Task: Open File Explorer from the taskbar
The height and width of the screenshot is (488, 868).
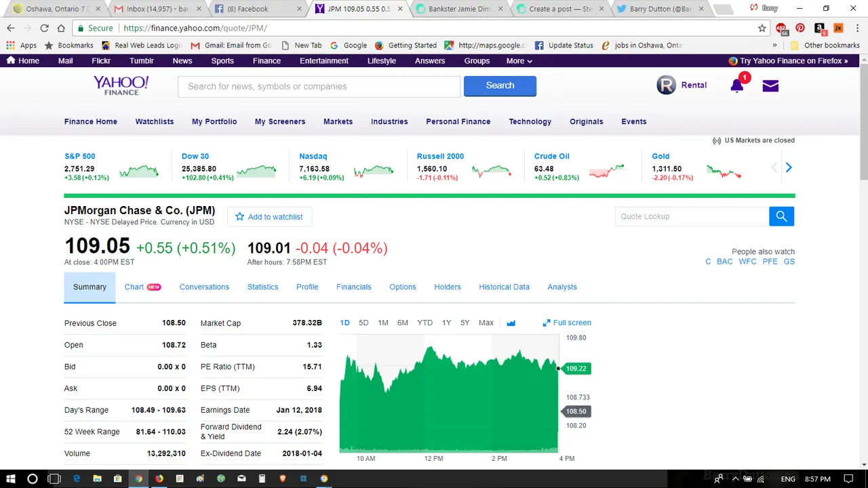Action: [x=97, y=479]
